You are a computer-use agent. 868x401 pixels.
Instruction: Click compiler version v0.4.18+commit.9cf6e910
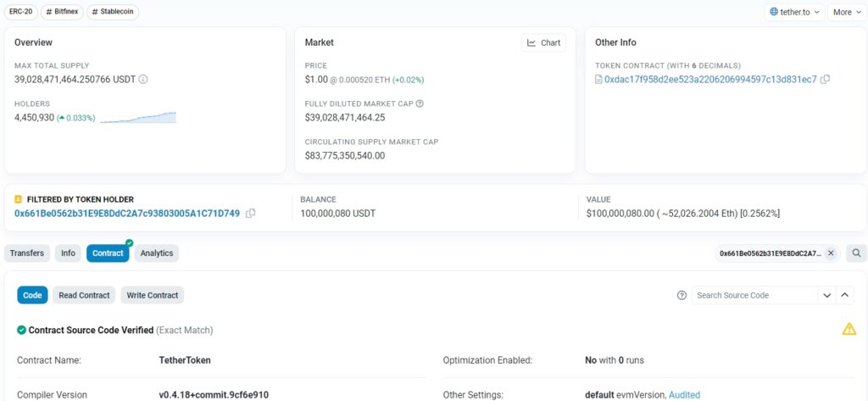214,395
